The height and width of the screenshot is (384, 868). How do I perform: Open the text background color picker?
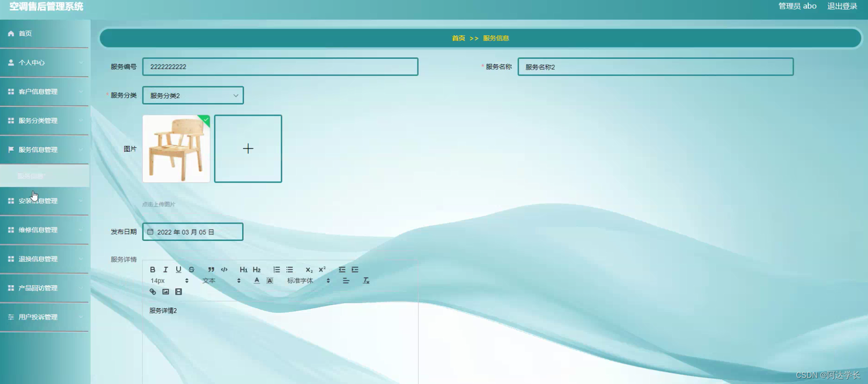[x=270, y=280]
